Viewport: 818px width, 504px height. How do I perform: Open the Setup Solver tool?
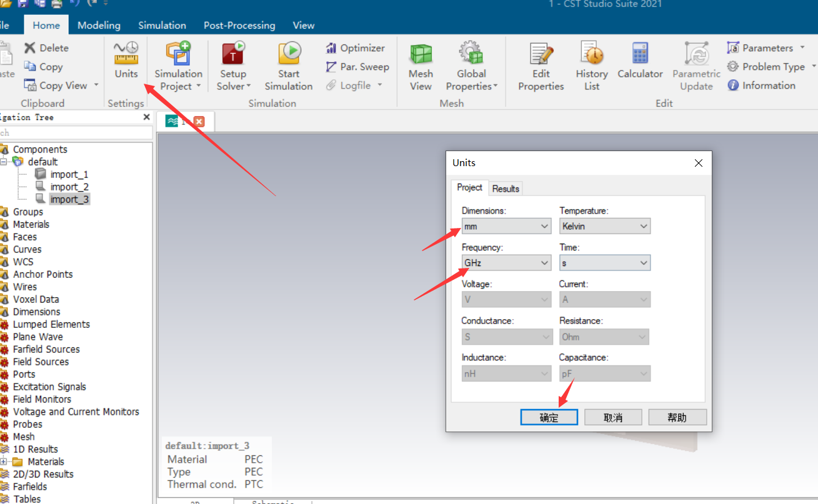point(233,66)
